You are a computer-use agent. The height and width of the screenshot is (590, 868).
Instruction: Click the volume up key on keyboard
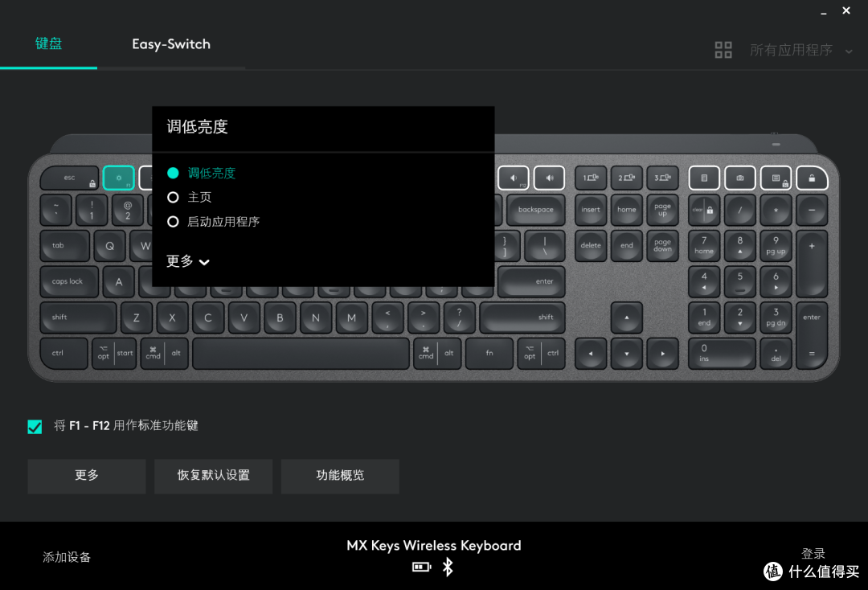tap(549, 178)
